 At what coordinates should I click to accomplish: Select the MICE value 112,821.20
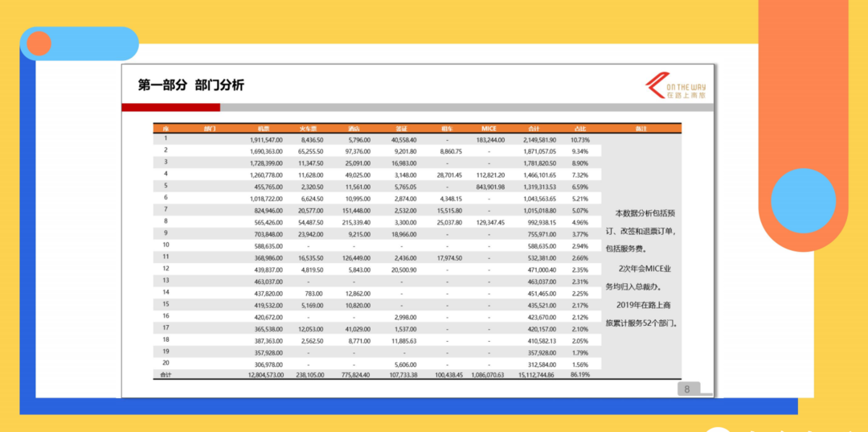(490, 175)
